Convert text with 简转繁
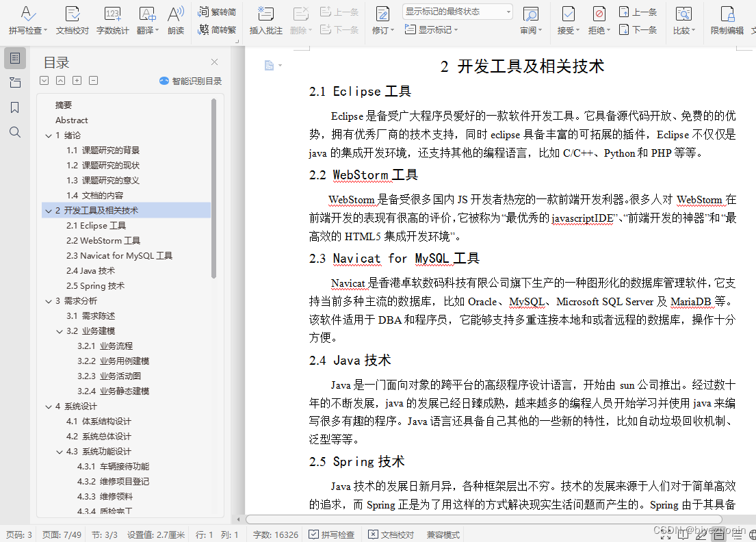 tap(217, 30)
